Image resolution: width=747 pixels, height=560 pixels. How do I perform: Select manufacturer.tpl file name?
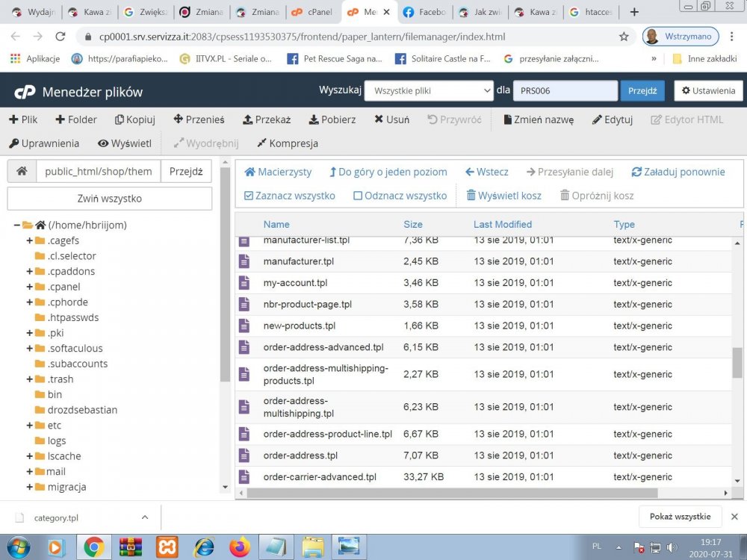[x=299, y=261]
